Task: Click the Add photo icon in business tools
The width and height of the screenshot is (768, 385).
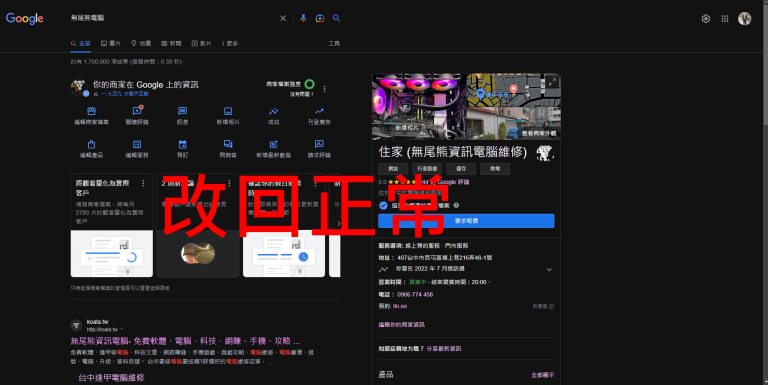Action: coord(228,111)
